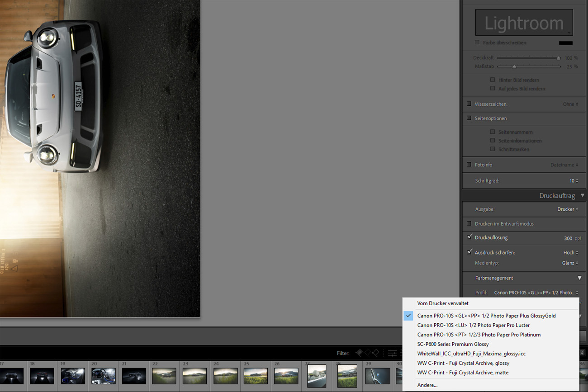This screenshot has width=588, height=392.
Task: Click the Lightroom identity plate graphic
Action: 523,22
